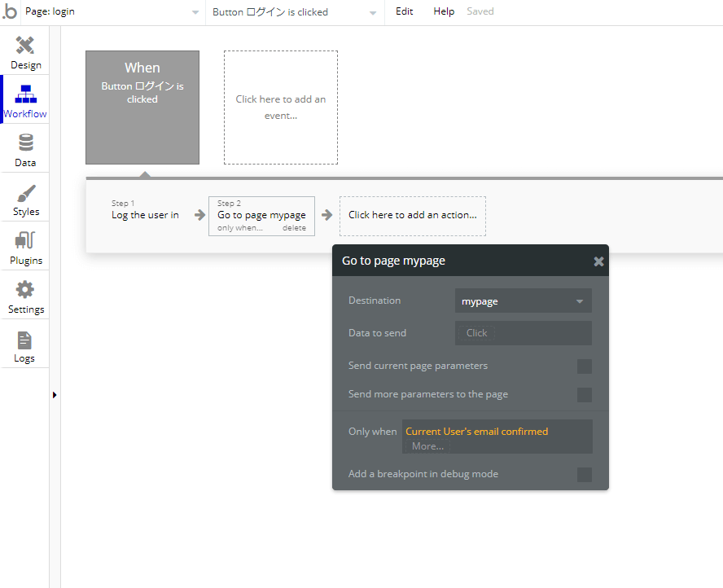Click only when link on Step 2
This screenshot has width=723, height=588.
[x=239, y=228]
